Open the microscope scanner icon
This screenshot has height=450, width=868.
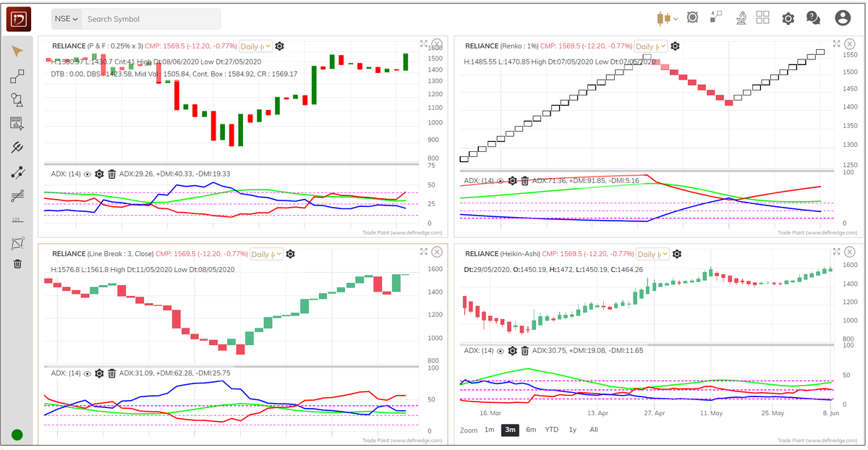741,17
